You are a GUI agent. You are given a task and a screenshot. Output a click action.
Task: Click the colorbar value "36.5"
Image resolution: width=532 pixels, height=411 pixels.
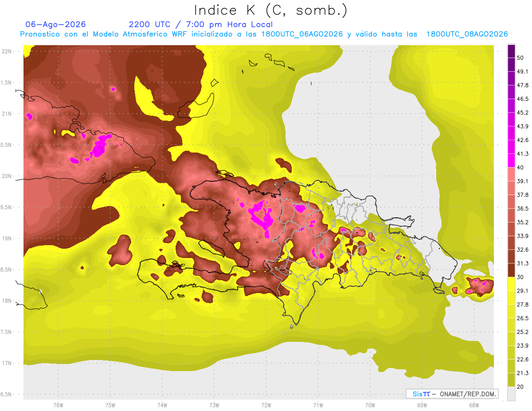click(x=523, y=208)
